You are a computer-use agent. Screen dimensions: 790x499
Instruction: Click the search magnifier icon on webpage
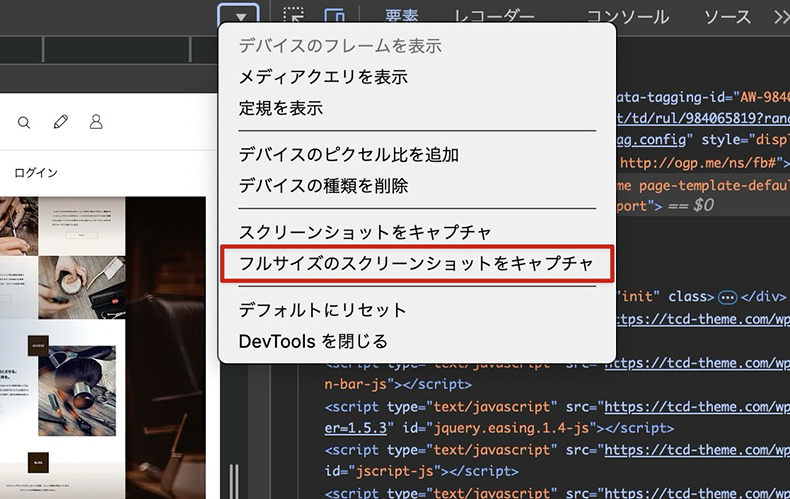click(24, 122)
